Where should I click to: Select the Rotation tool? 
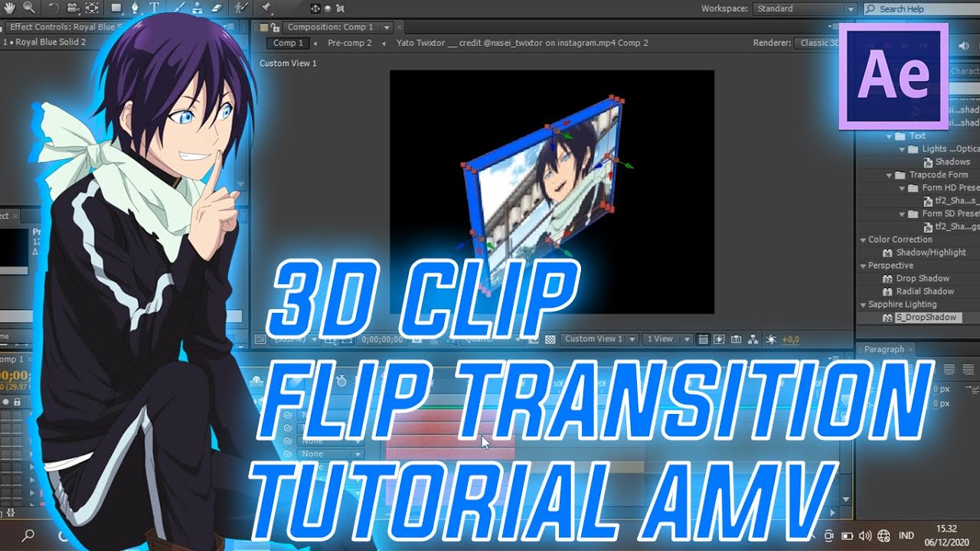coord(54,8)
